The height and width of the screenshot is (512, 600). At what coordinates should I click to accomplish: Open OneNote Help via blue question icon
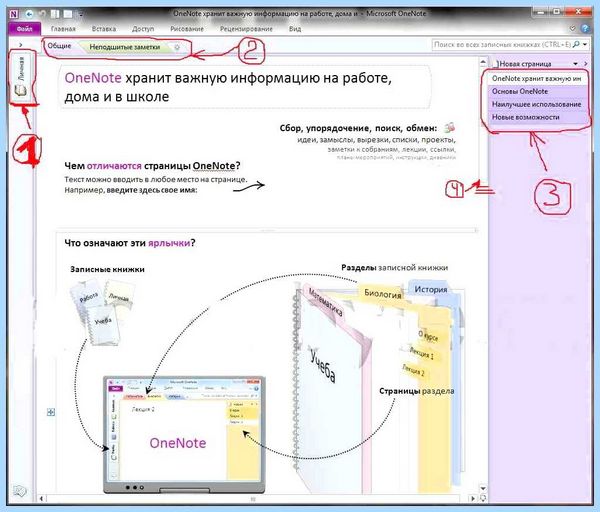[x=585, y=28]
